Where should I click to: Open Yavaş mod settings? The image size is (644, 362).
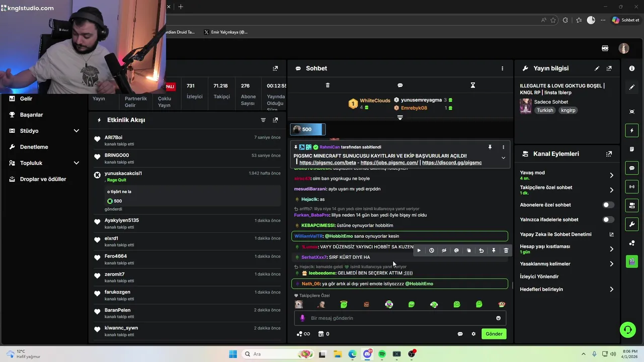coord(567,175)
